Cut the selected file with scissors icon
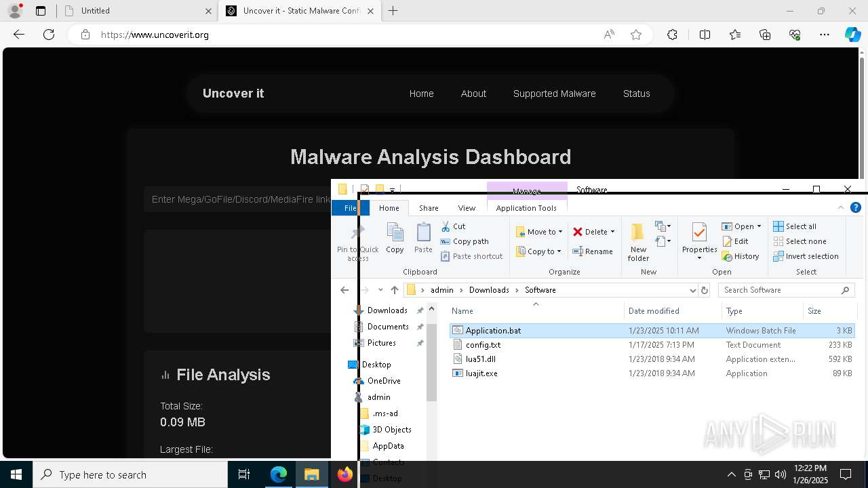 pyautogui.click(x=453, y=226)
